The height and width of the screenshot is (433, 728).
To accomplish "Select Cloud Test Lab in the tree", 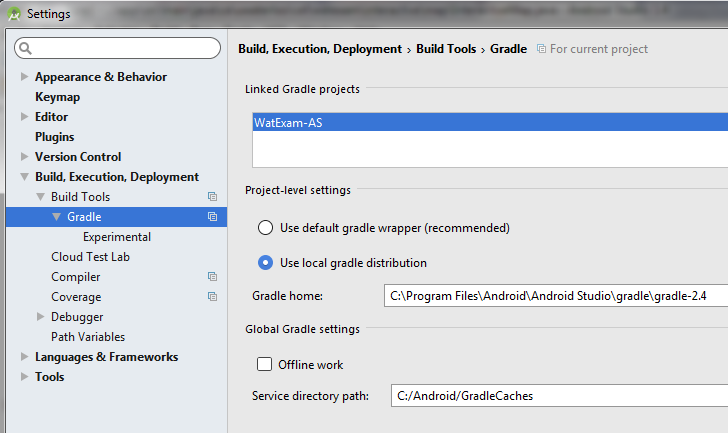I will [90, 257].
